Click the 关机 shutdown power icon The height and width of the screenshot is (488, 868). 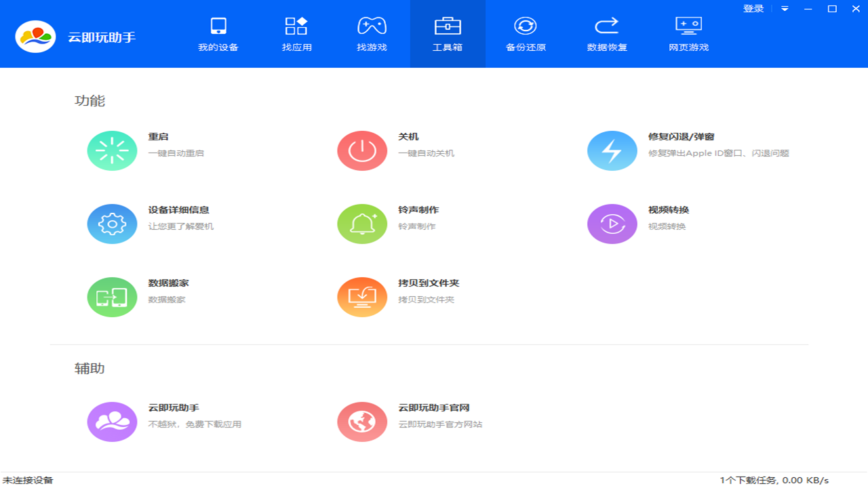[x=361, y=150]
